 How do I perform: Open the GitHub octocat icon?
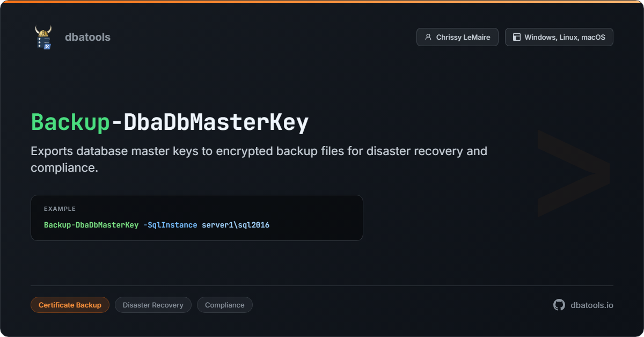tap(559, 305)
